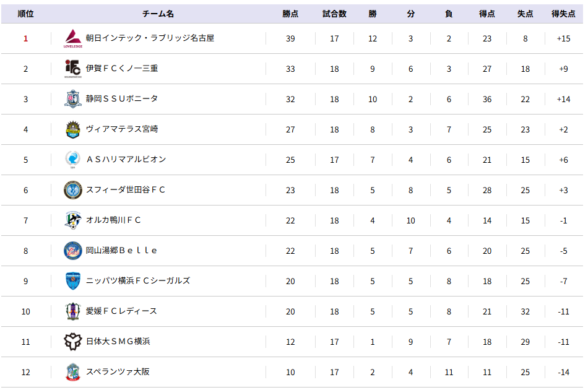Click the 順位 column header
Image resolution: width=588 pixels, height=390 pixels.
click(x=25, y=14)
